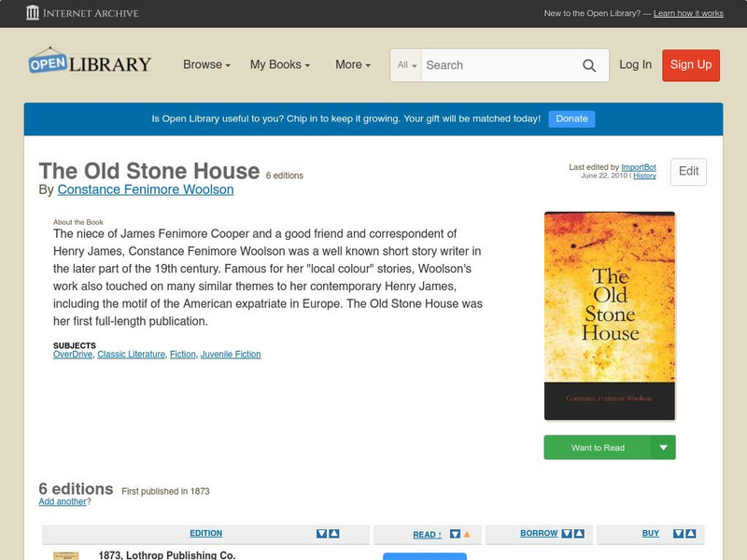
Task: Open the More menu
Action: click(350, 64)
